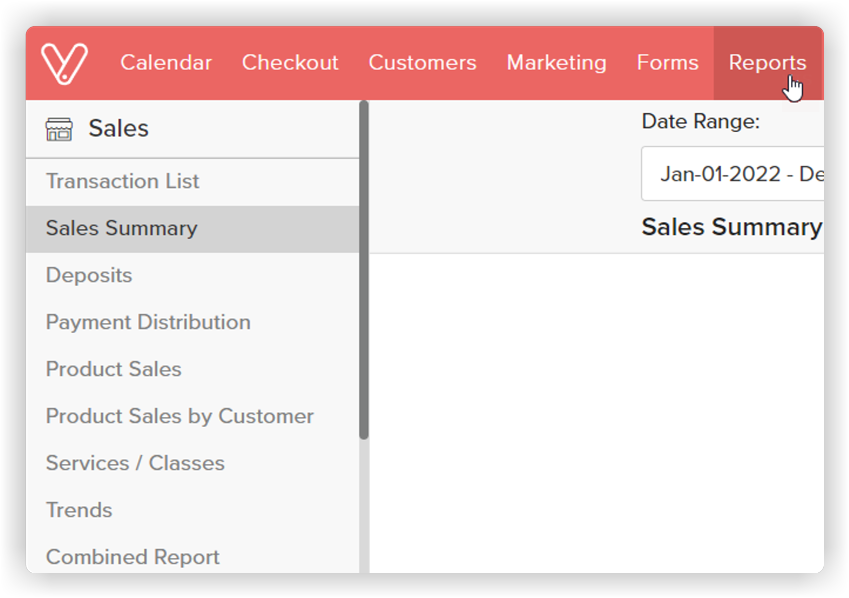
Task: Open the Forms section
Action: coord(667,63)
